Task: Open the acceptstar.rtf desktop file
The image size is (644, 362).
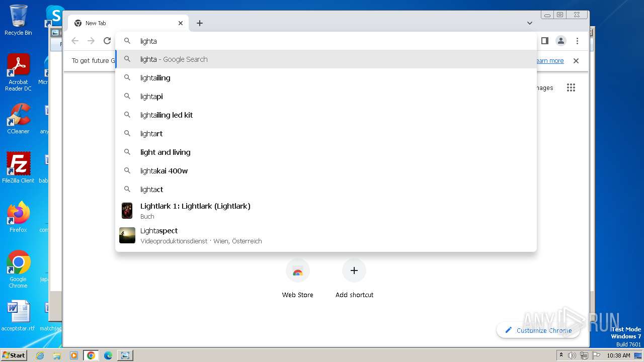Action: [18, 316]
